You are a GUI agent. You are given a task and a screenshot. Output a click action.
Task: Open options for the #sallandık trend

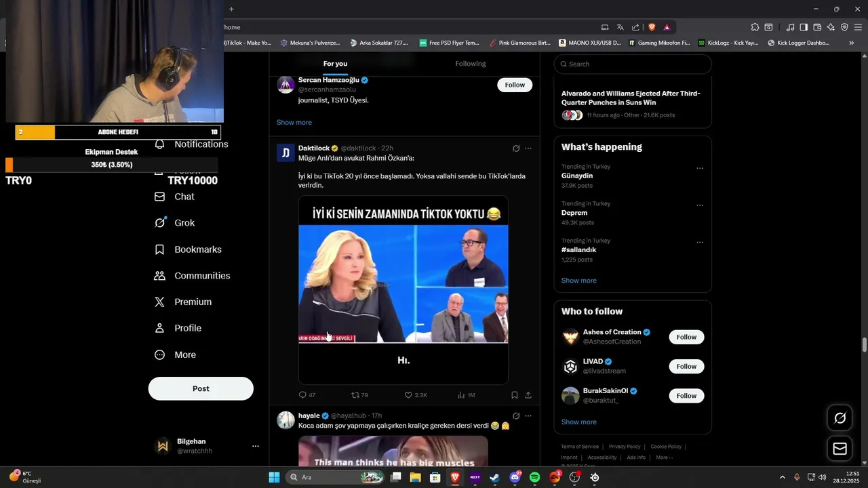(x=700, y=243)
